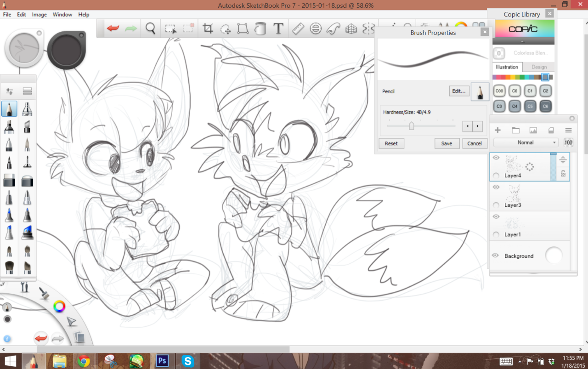Select the Crop tool

coord(208,28)
